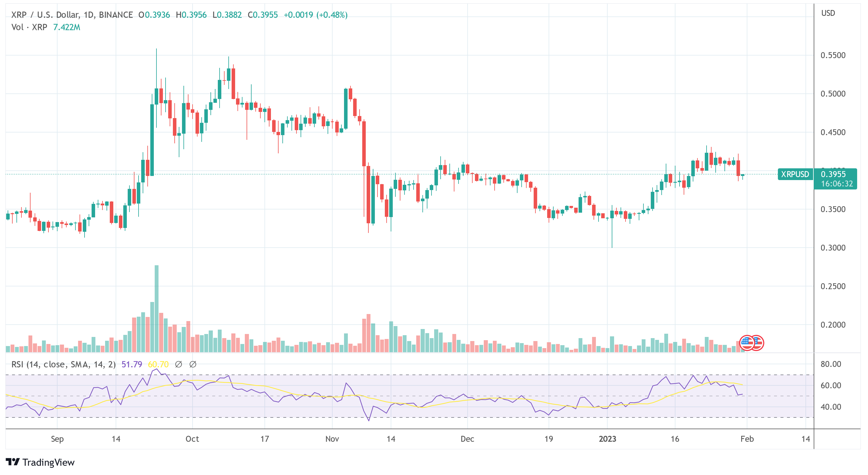Click the green XRPUSD price line label
868x475 pixels.
(x=795, y=174)
